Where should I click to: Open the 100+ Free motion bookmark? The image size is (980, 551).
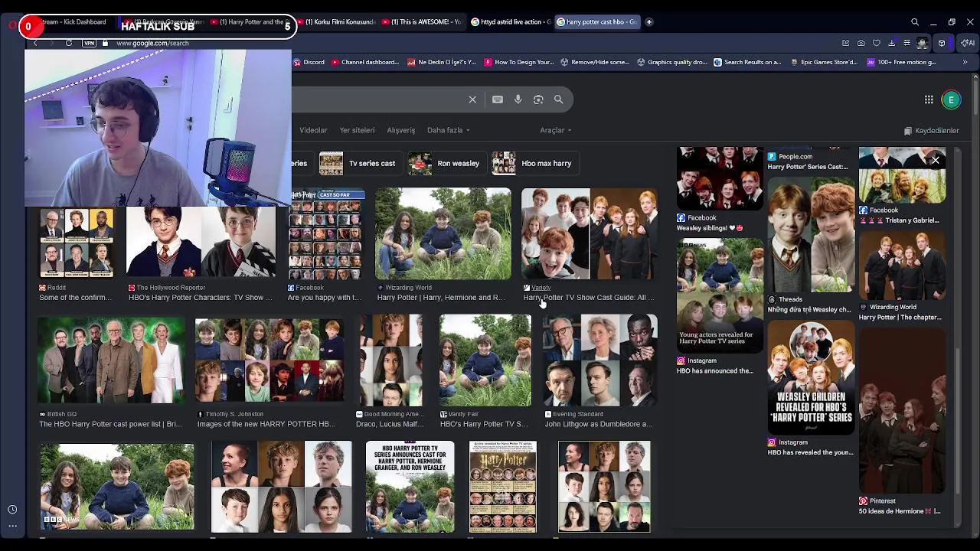901,62
